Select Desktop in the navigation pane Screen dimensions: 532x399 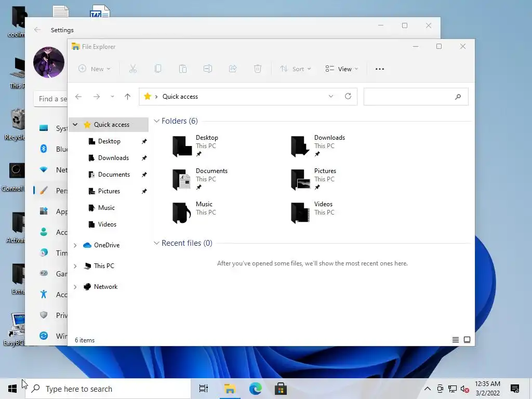(109, 141)
